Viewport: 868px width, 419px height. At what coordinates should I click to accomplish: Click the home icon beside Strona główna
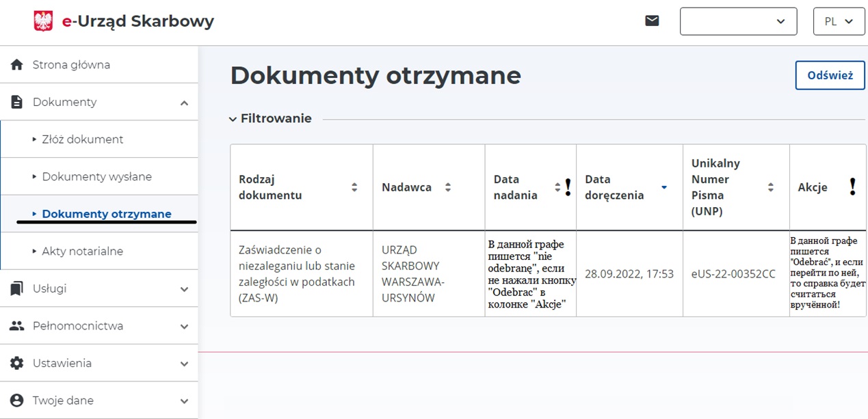tap(17, 65)
